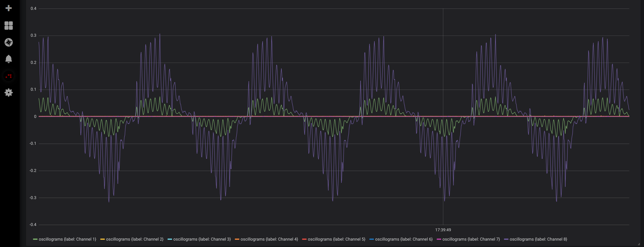Open Configuration via the gear icon
The image size is (644, 247).
pyautogui.click(x=9, y=93)
